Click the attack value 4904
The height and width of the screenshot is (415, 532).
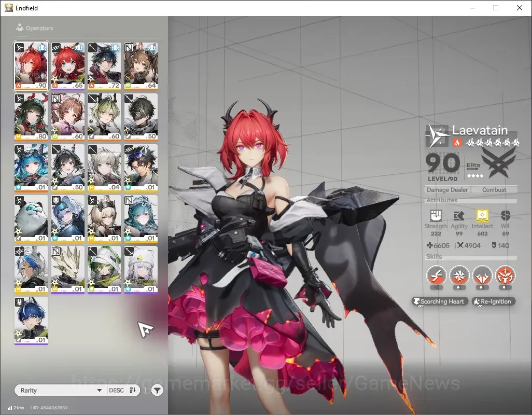(x=469, y=245)
